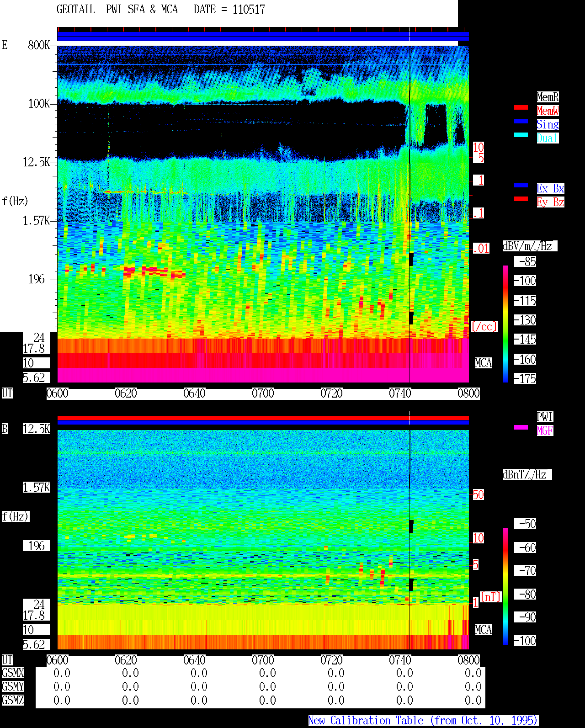The height and width of the screenshot is (728, 585).
Task: Click the 'DATE = 110517' header text
Action: tap(229, 9)
